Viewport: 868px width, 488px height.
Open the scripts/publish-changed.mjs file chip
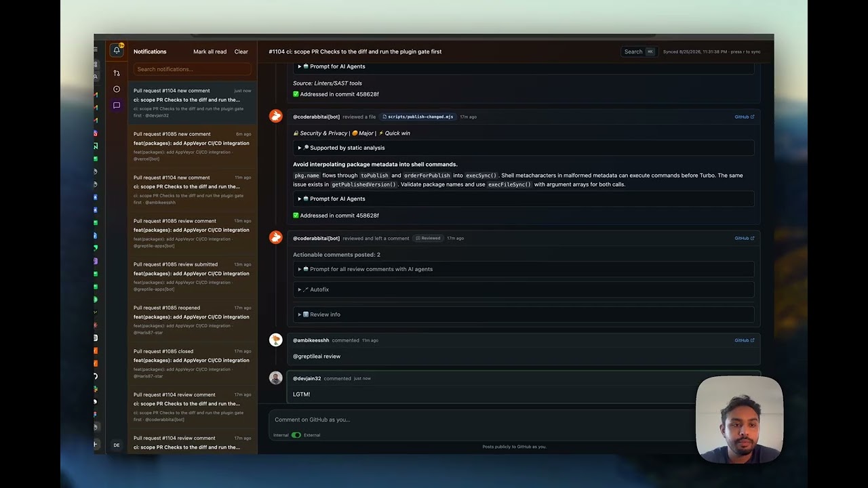tap(418, 117)
